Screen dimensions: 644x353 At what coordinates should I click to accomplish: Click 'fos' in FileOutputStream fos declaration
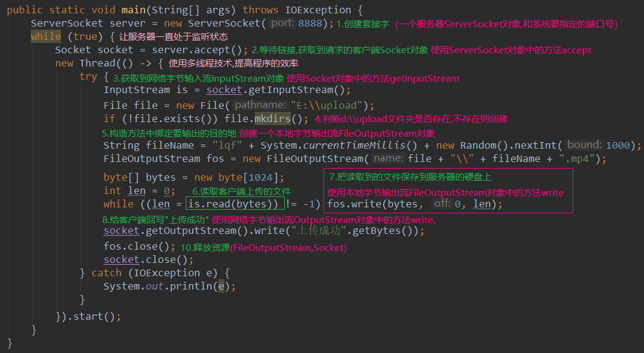click(215, 158)
